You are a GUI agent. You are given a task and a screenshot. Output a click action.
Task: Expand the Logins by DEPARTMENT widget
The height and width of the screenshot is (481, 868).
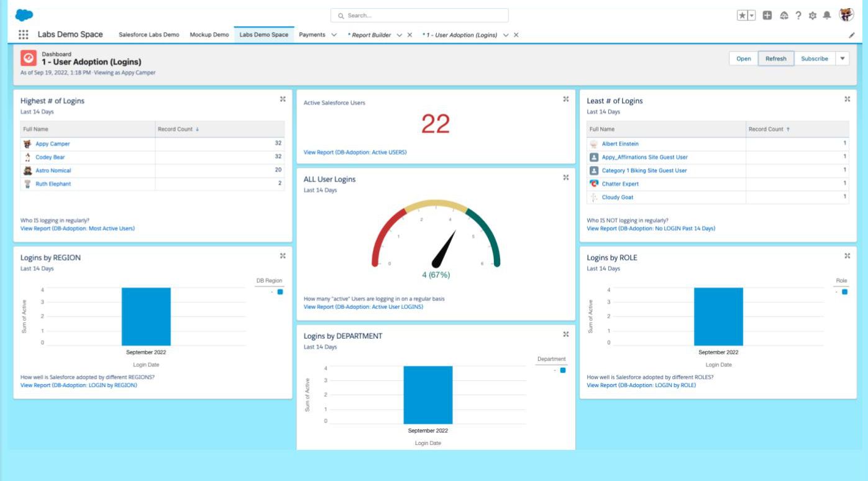pos(566,334)
